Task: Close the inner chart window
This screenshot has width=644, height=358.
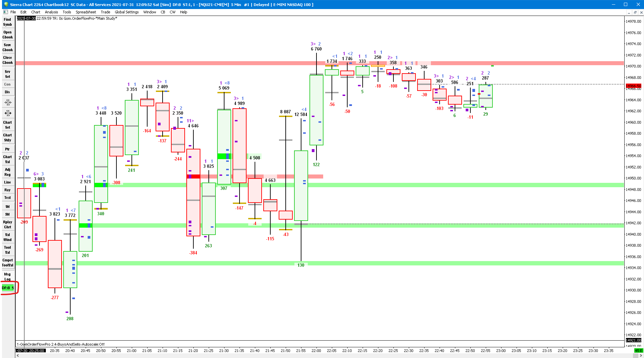Action: pos(641,12)
